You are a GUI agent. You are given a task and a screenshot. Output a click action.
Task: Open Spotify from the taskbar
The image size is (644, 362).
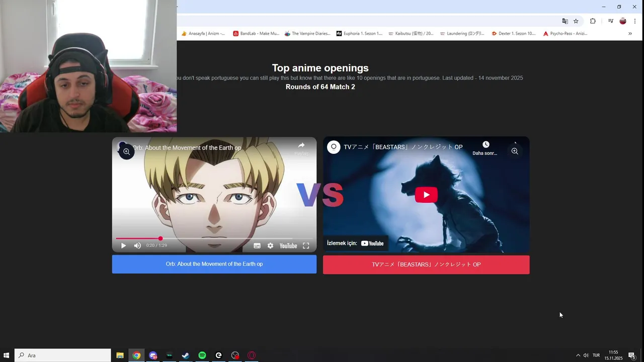click(202, 355)
